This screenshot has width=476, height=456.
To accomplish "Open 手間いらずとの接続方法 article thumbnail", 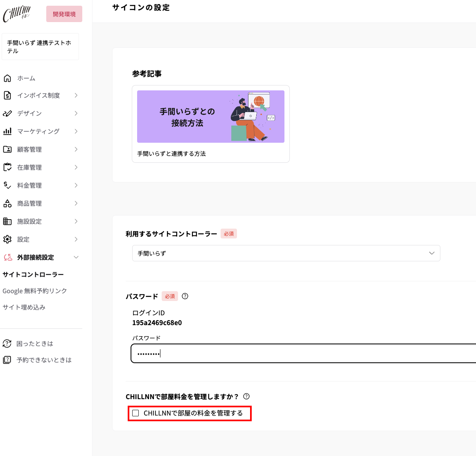I will click(211, 117).
